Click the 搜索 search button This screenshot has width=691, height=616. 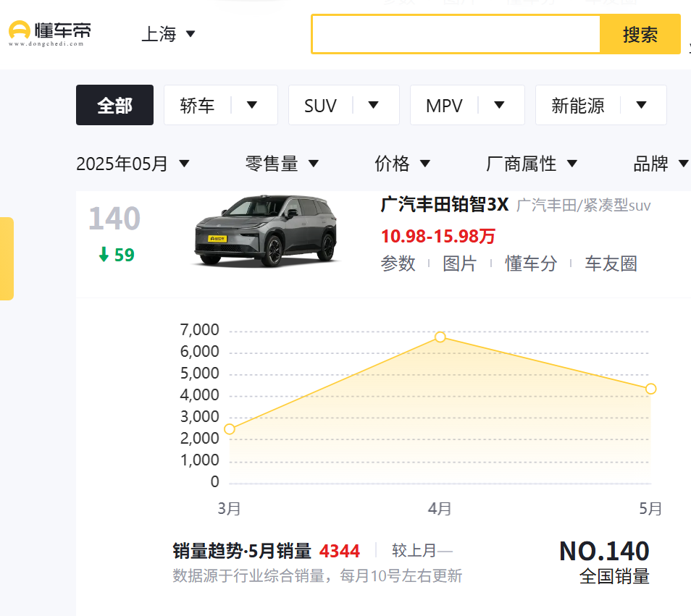pyautogui.click(x=640, y=34)
